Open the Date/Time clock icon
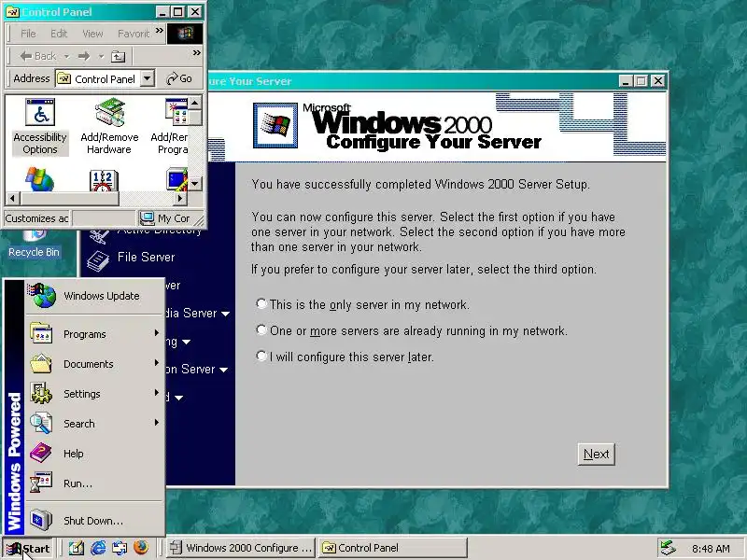This screenshot has height=560, width=747. [104, 181]
